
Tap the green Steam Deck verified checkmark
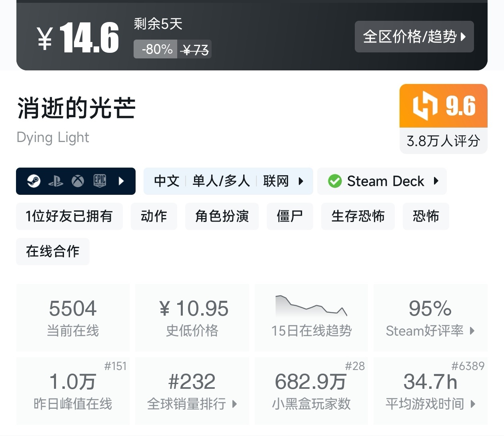[335, 181]
